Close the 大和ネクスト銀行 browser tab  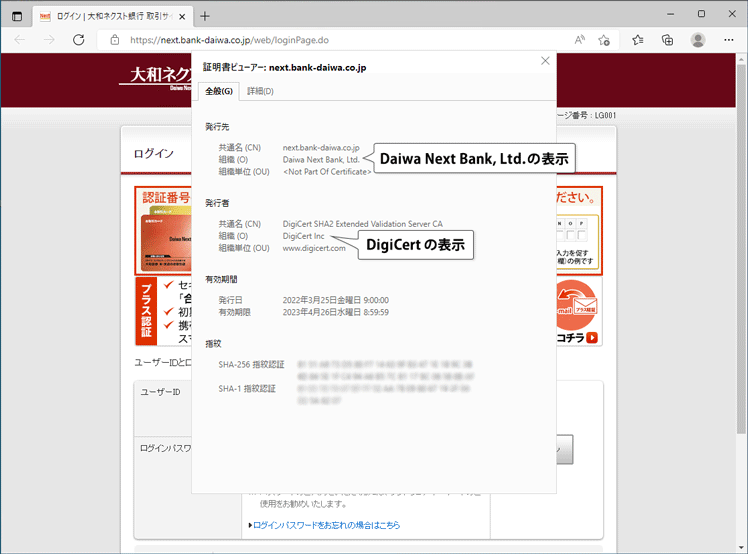[x=182, y=17]
